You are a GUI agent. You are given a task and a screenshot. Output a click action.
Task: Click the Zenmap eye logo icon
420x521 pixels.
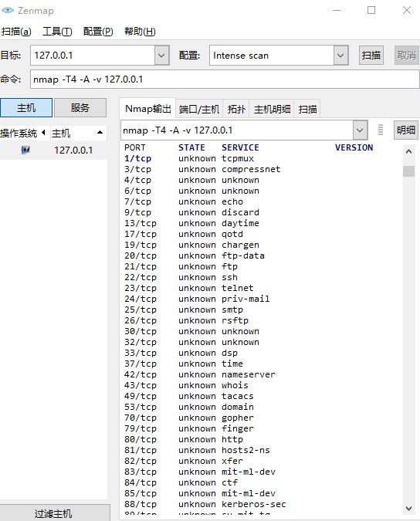7,11
